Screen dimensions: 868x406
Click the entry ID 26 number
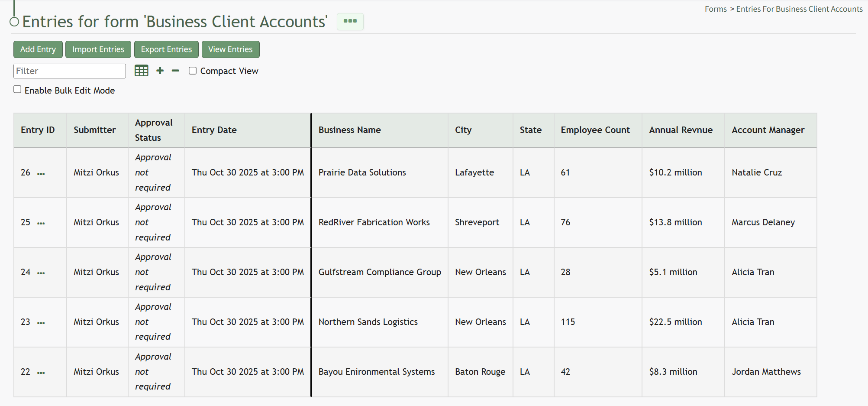coord(26,172)
